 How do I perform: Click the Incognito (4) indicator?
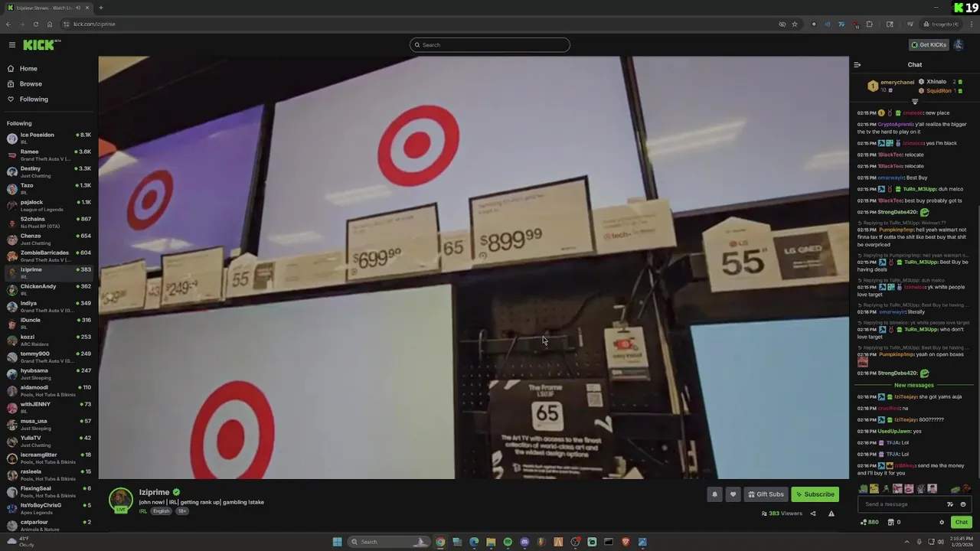(941, 24)
